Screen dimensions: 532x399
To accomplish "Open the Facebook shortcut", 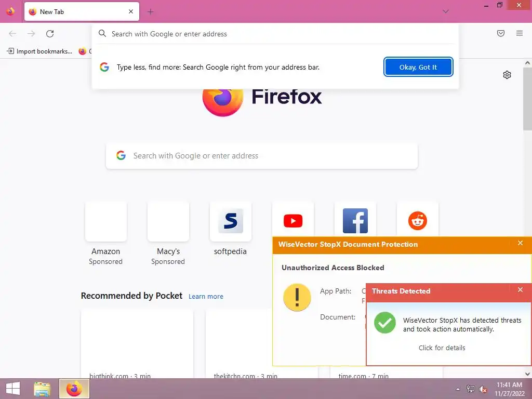I will point(355,221).
